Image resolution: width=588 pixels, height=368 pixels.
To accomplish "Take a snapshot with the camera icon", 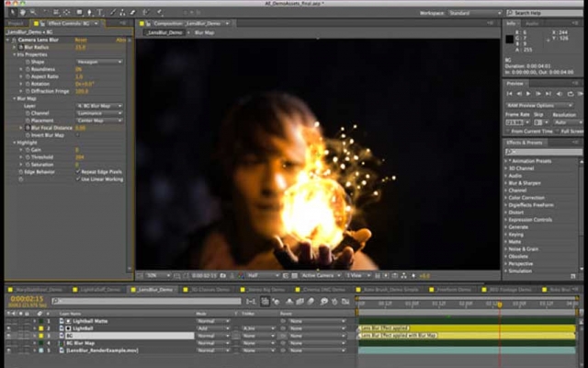I will [x=223, y=276].
